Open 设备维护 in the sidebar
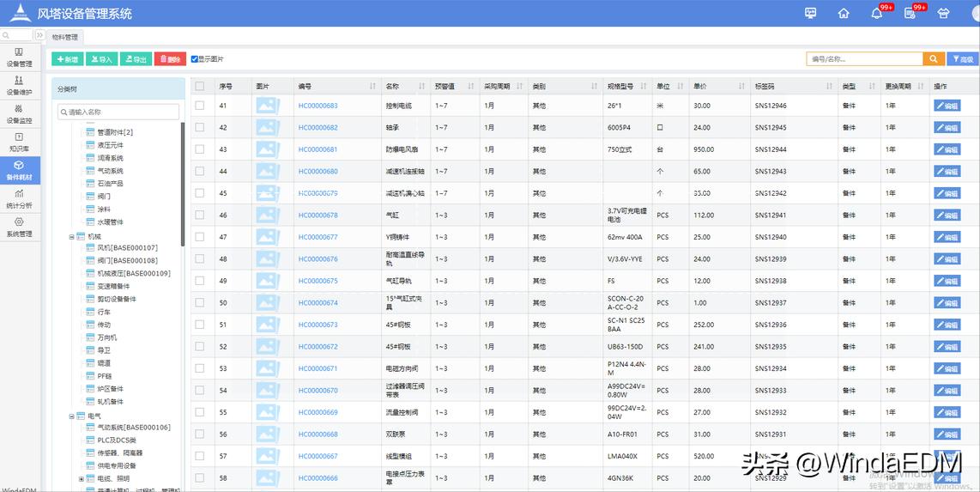Viewport: 980px width, 492px height. point(19,86)
